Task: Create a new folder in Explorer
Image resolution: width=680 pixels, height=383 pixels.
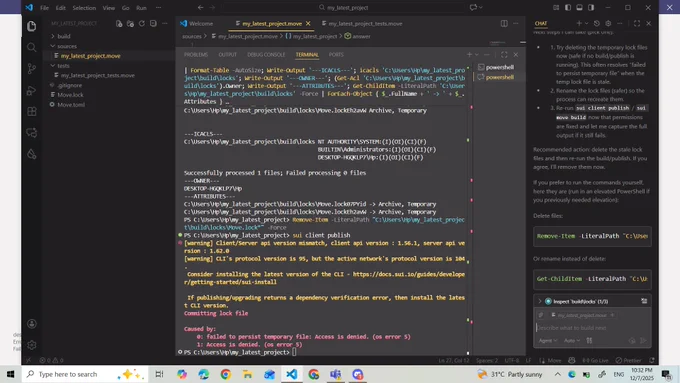Action: [x=130, y=23]
